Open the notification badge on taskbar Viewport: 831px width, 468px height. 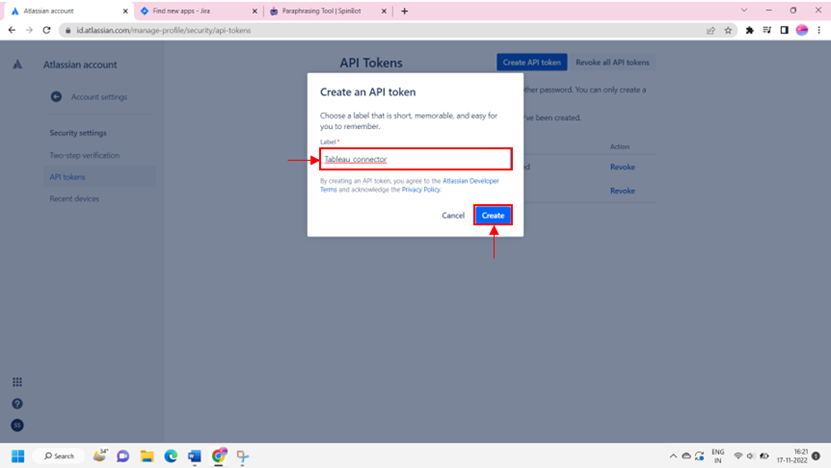(816, 456)
